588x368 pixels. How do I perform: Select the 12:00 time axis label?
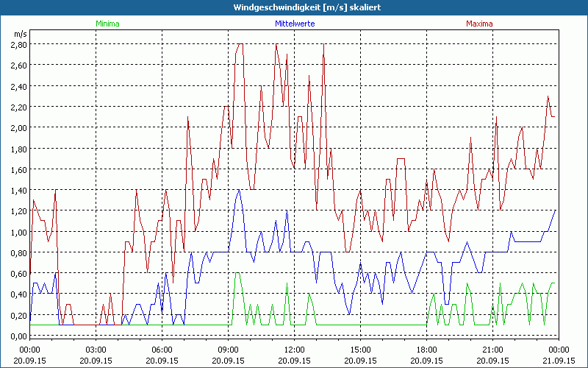[x=294, y=350]
